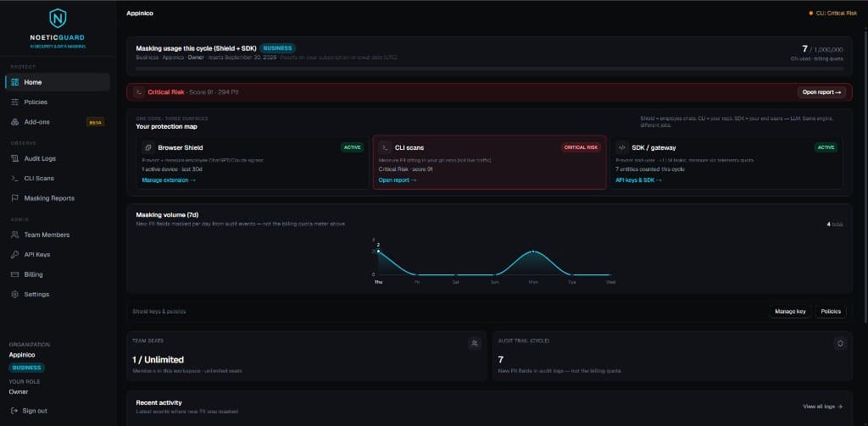This screenshot has width=868, height=426.
Task: Go to Policies in the sidebar
Action: pos(58,102)
